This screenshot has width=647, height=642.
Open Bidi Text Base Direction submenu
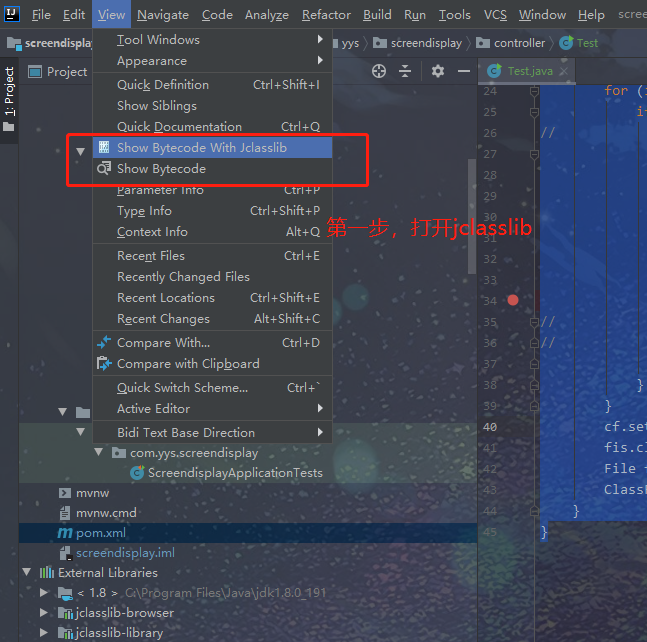point(213,432)
